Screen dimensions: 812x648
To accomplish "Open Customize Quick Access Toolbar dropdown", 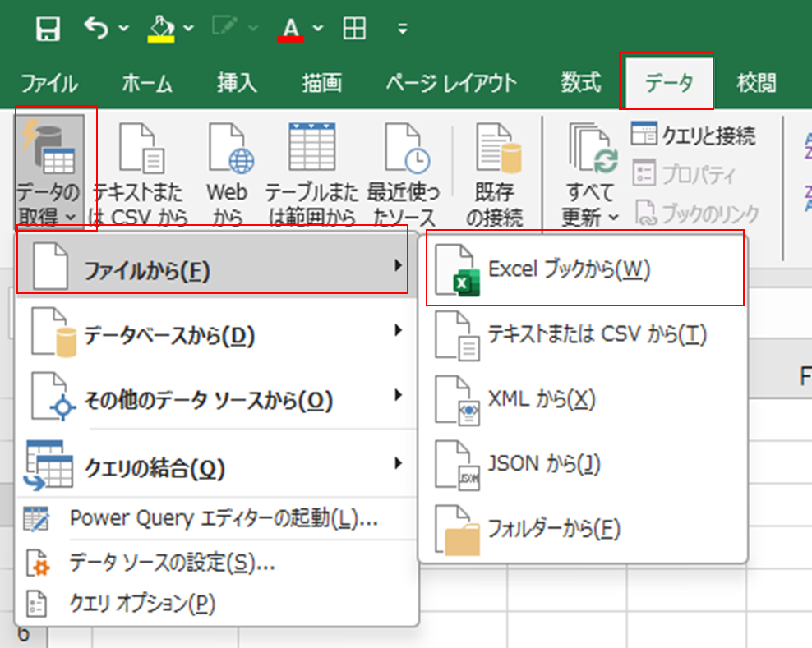I will click(403, 29).
